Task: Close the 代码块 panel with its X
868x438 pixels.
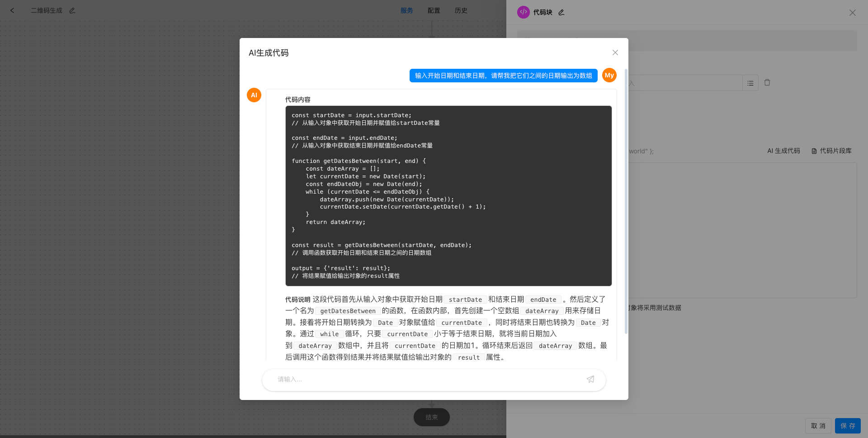Action: [x=853, y=13]
